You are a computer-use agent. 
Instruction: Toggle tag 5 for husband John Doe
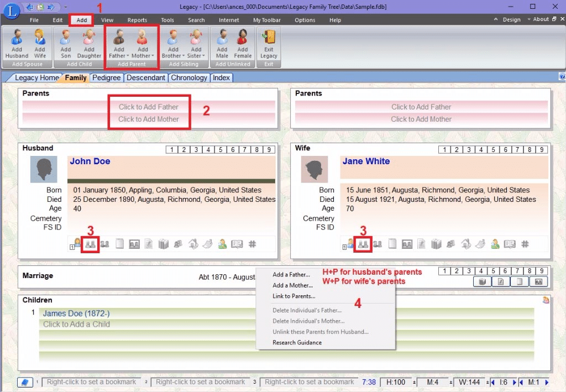pos(221,149)
